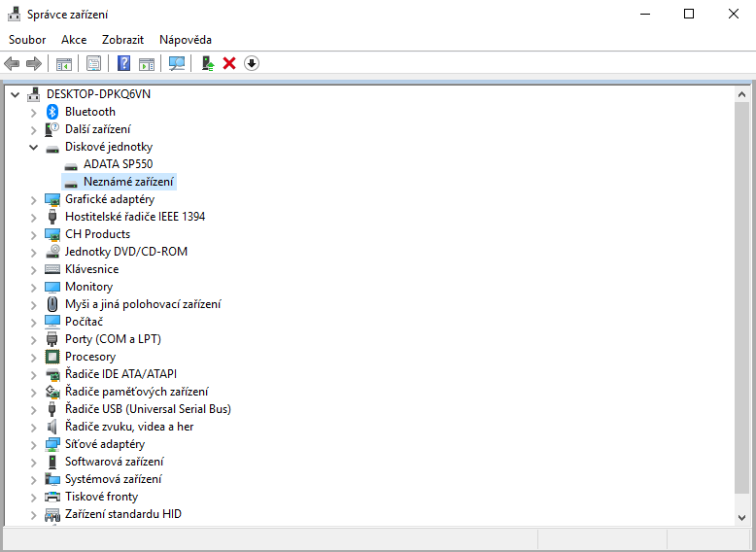Image resolution: width=756 pixels, height=552 pixels.
Task: Close the Správce zařízení window
Action: coord(734,14)
